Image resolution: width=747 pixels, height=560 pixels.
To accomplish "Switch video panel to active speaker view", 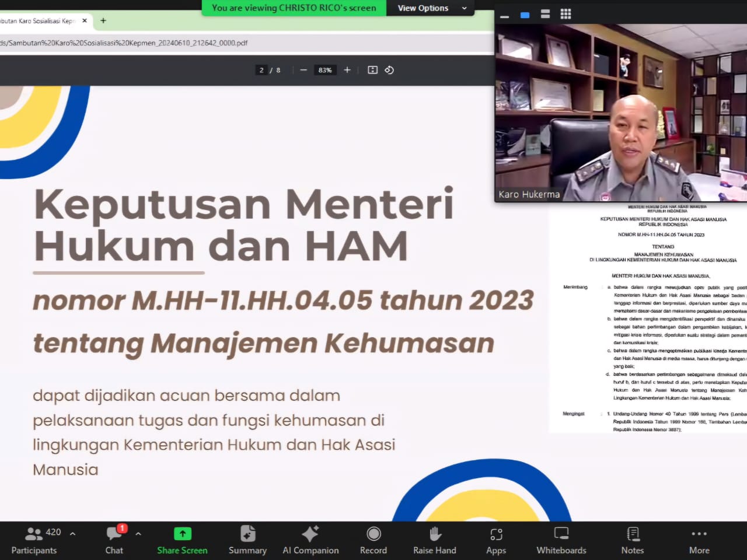I will pos(525,15).
